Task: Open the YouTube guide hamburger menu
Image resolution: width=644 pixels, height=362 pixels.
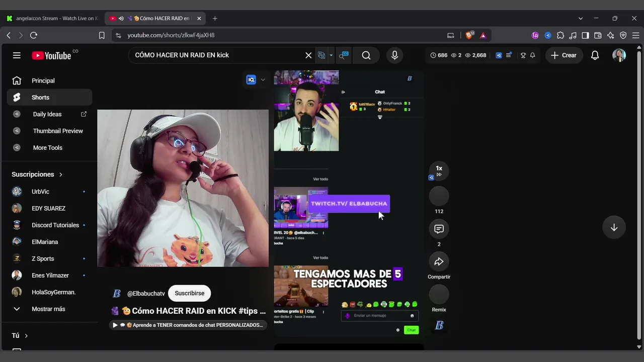Action: click(17, 55)
